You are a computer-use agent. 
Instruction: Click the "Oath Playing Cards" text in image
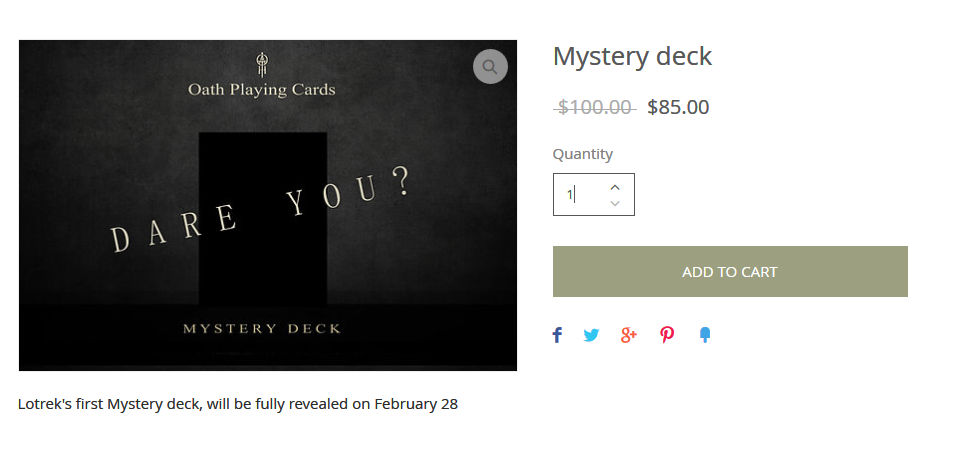pos(262,90)
